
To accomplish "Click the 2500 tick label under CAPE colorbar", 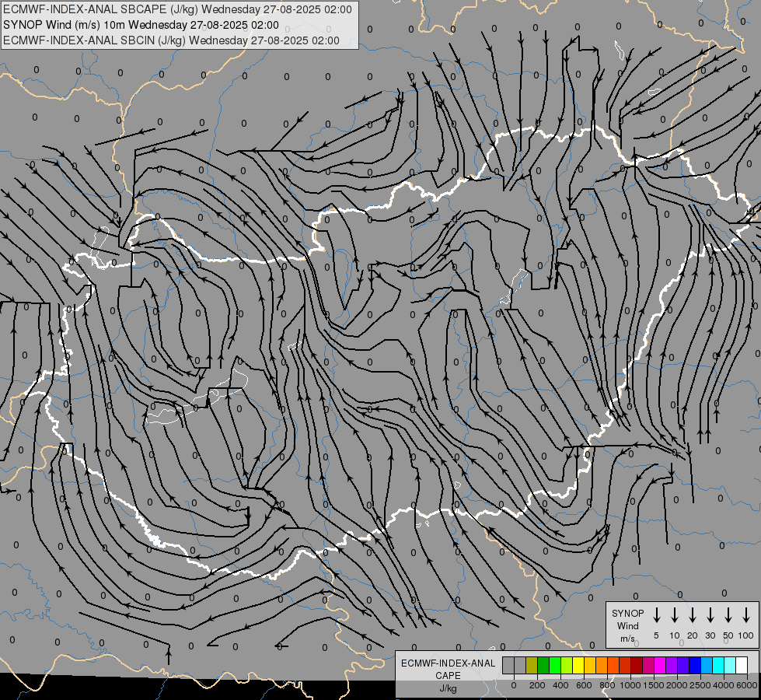I will click(x=700, y=685).
